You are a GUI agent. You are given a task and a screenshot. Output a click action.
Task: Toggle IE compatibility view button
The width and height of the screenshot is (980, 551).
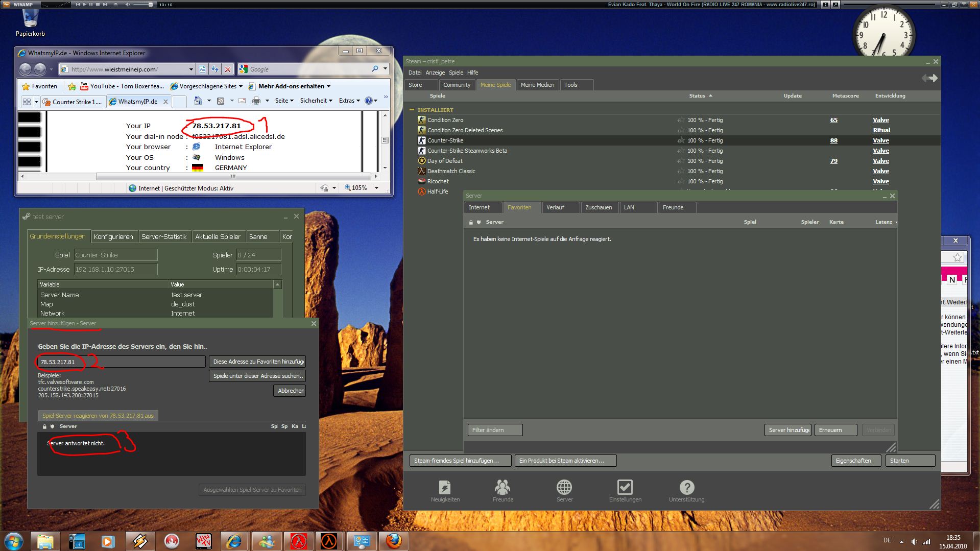203,69
